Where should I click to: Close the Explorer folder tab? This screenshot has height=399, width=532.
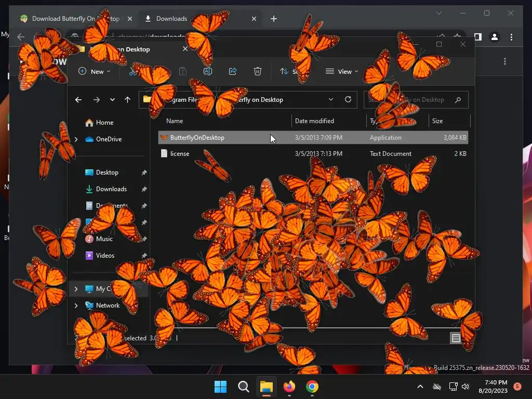pos(185,49)
